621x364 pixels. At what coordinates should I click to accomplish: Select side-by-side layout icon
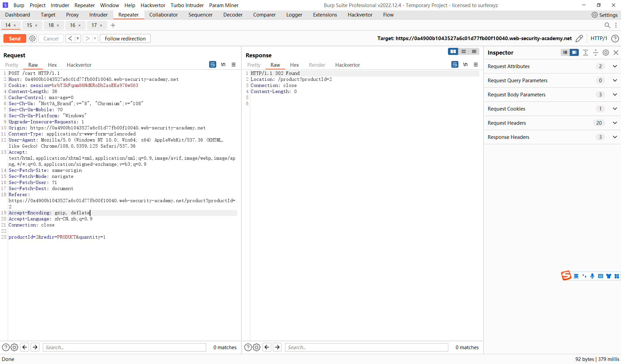point(453,51)
